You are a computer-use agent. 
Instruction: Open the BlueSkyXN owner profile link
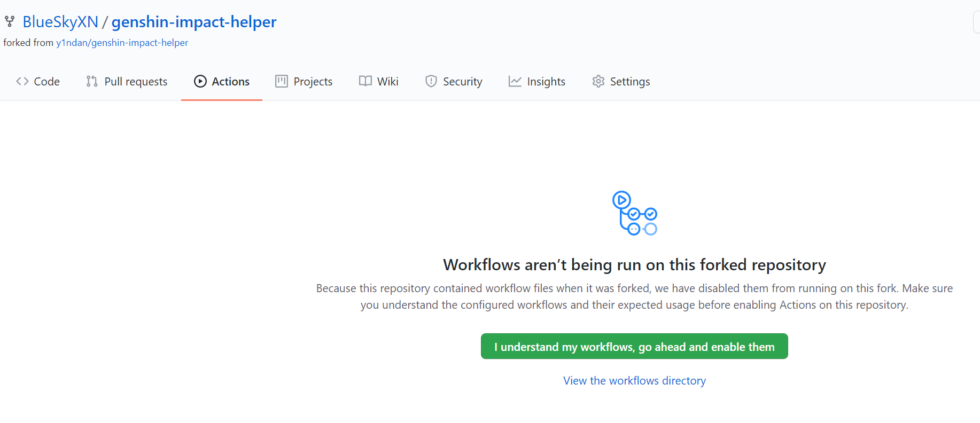click(60, 22)
